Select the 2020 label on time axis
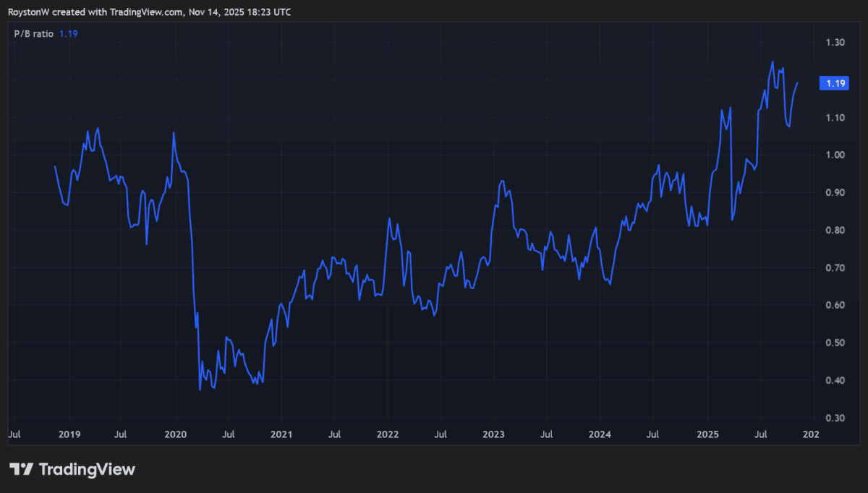Screen dimensions: 868x493 pyautogui.click(x=176, y=434)
